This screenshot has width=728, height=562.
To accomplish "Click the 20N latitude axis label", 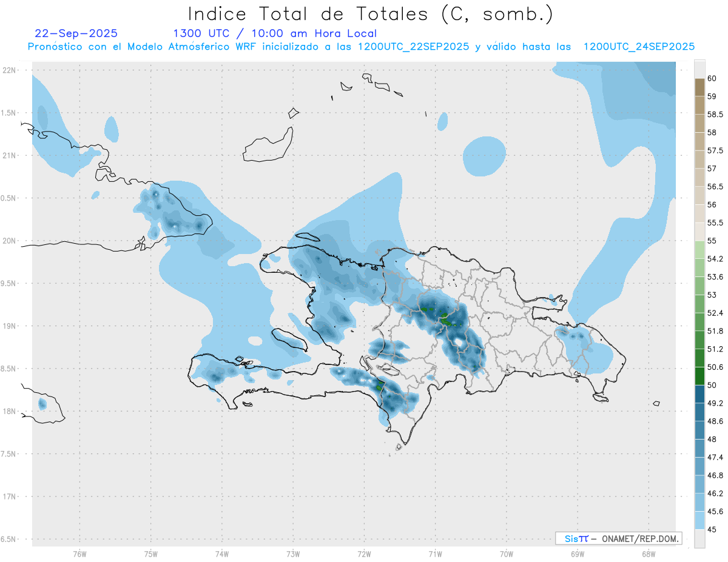I will [10, 241].
